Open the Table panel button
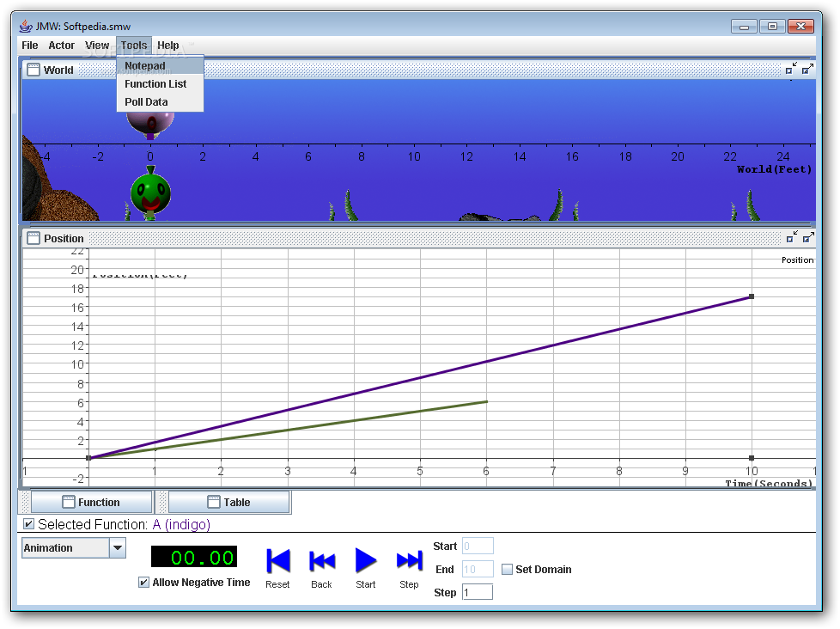The height and width of the screenshot is (629, 840). point(229,503)
